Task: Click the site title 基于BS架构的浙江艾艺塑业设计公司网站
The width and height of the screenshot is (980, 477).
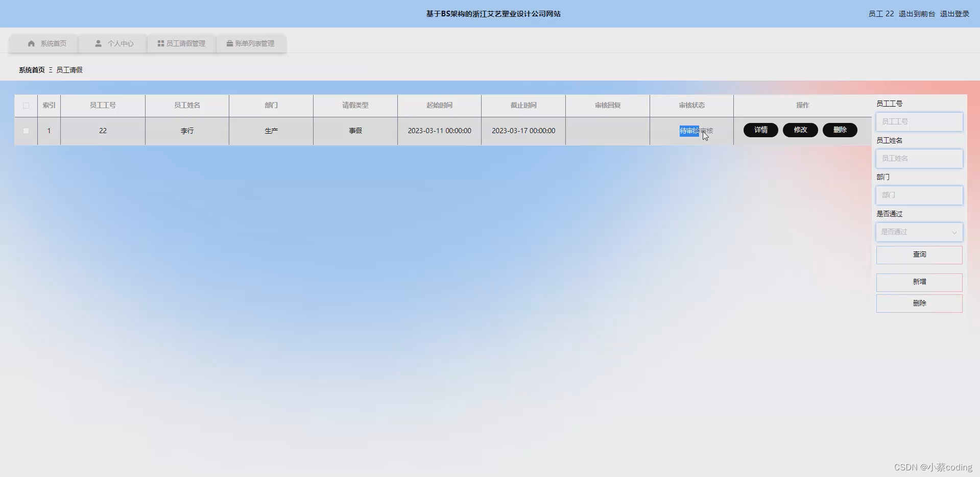Action: pyautogui.click(x=493, y=14)
